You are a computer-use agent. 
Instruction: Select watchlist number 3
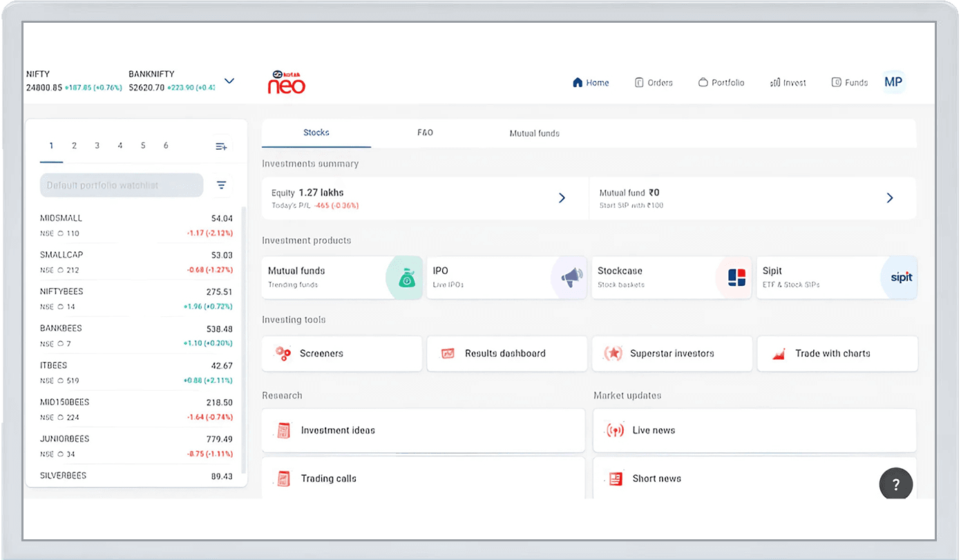[97, 146]
